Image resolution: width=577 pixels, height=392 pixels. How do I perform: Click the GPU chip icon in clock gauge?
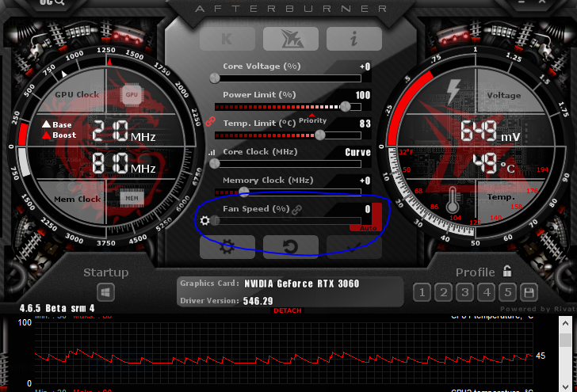pyautogui.click(x=132, y=94)
